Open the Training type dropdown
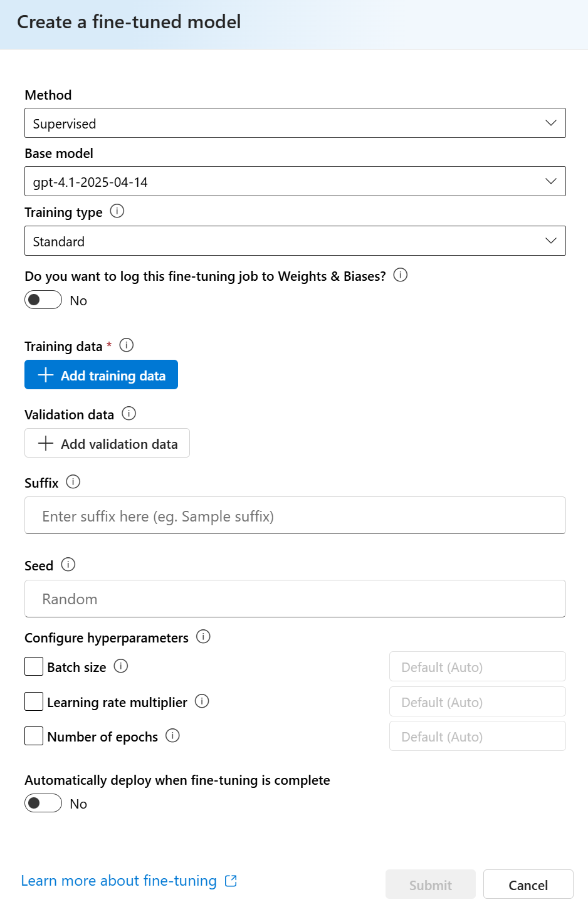Image resolution: width=588 pixels, height=912 pixels. pyautogui.click(x=295, y=241)
